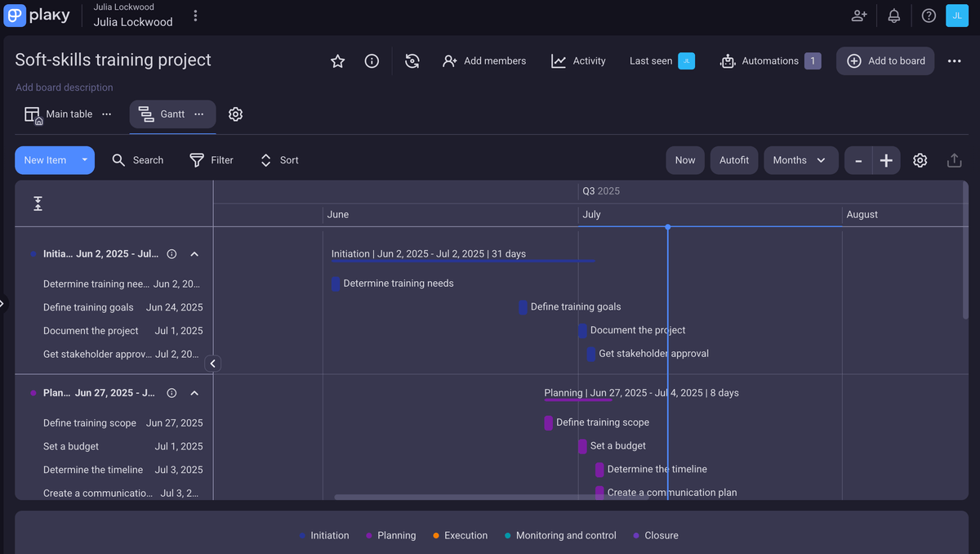980x554 pixels.
Task: Click Initiation color swatch in legend
Action: (302, 536)
